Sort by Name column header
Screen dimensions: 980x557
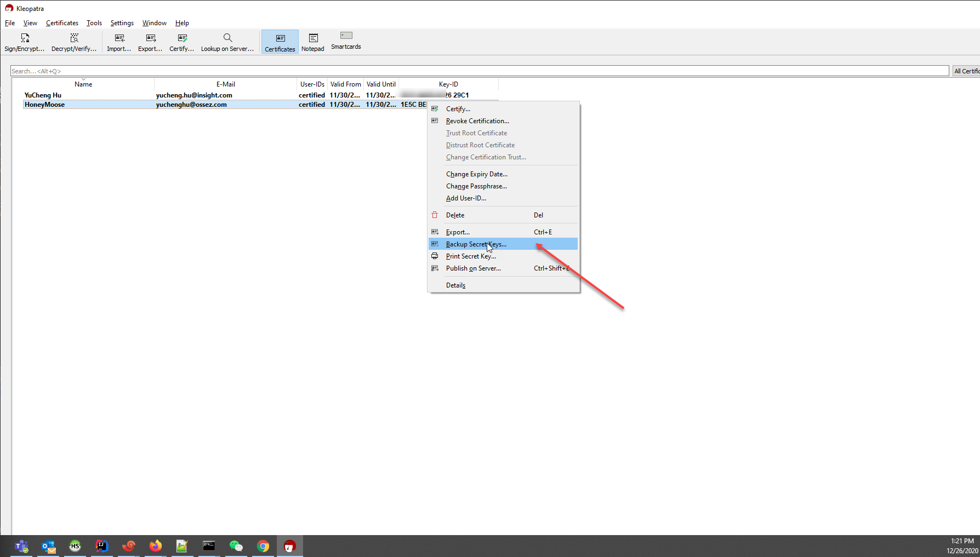pyautogui.click(x=83, y=84)
